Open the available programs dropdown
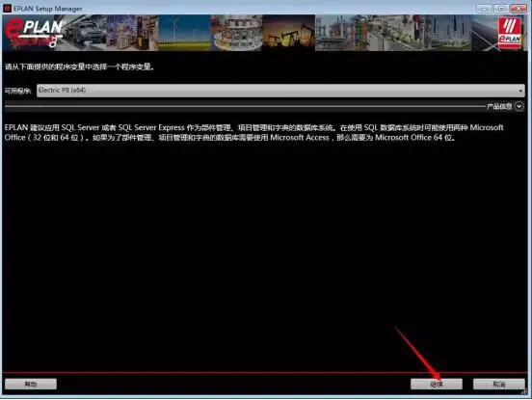 (280, 91)
